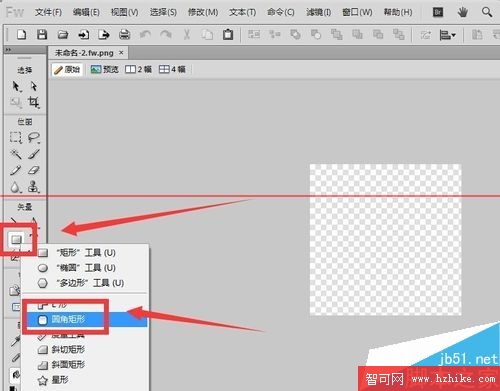
Task: Choose "矩形" 工具 (U) from the flyout
Action: pyautogui.click(x=85, y=253)
